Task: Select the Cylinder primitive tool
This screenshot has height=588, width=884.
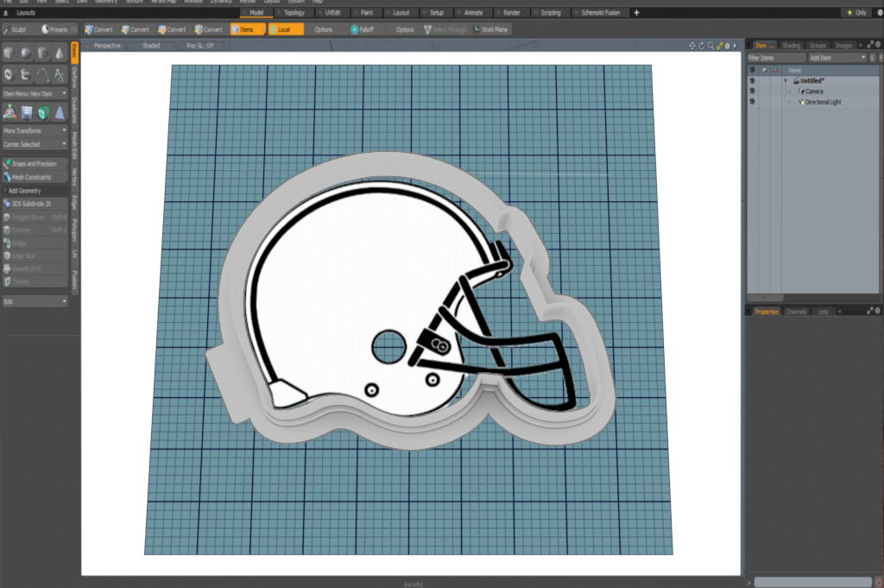Action: click(43, 53)
